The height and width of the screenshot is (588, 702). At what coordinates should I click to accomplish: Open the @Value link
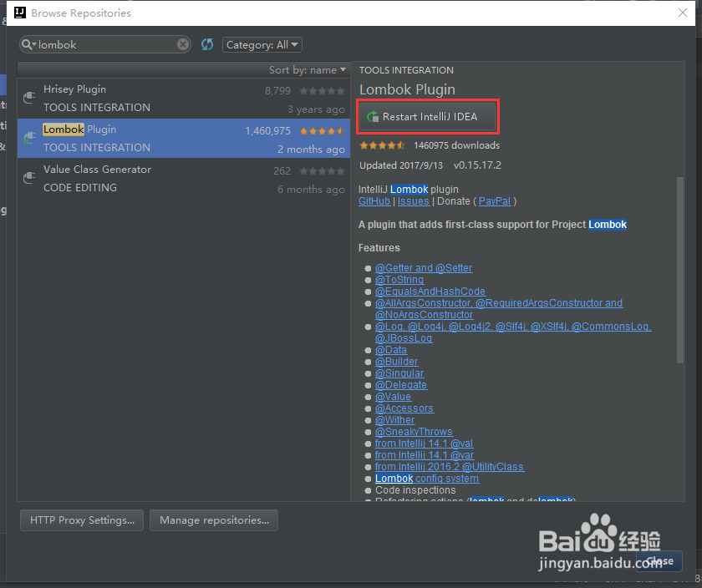click(x=393, y=397)
